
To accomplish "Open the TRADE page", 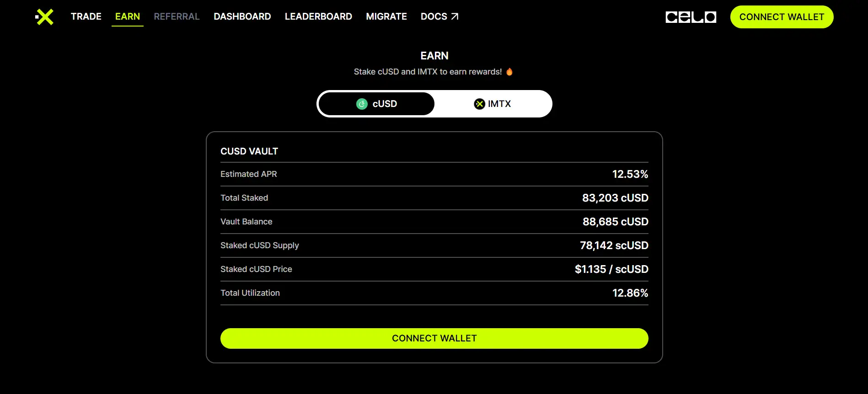I will 86,16.
